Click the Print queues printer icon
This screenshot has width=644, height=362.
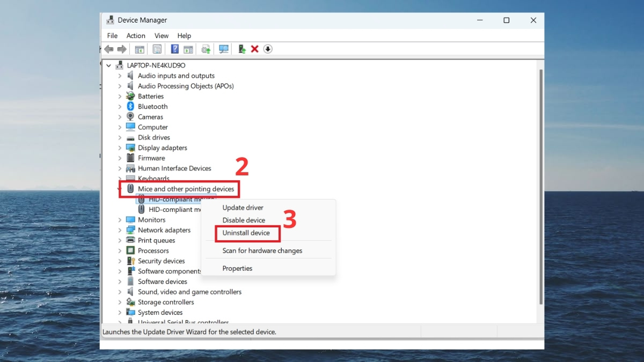130,240
